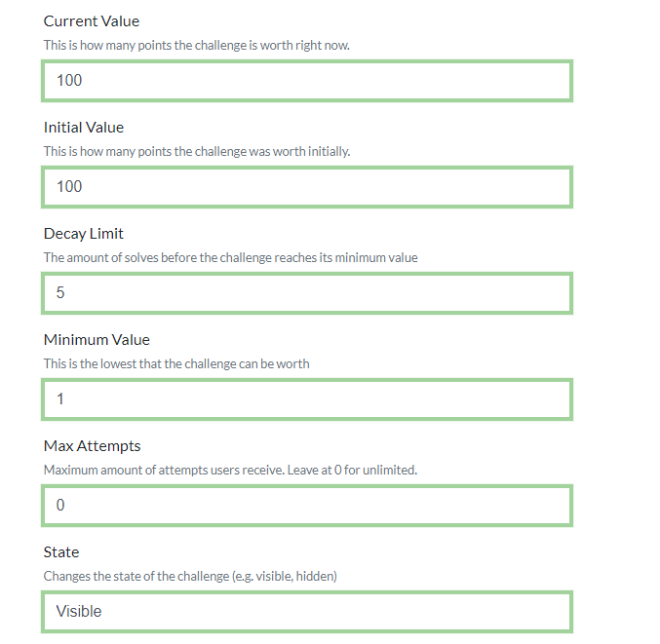Image resolution: width=660 pixels, height=644 pixels.
Task: Click the number 5 in Decay Limit
Action: 60,293
